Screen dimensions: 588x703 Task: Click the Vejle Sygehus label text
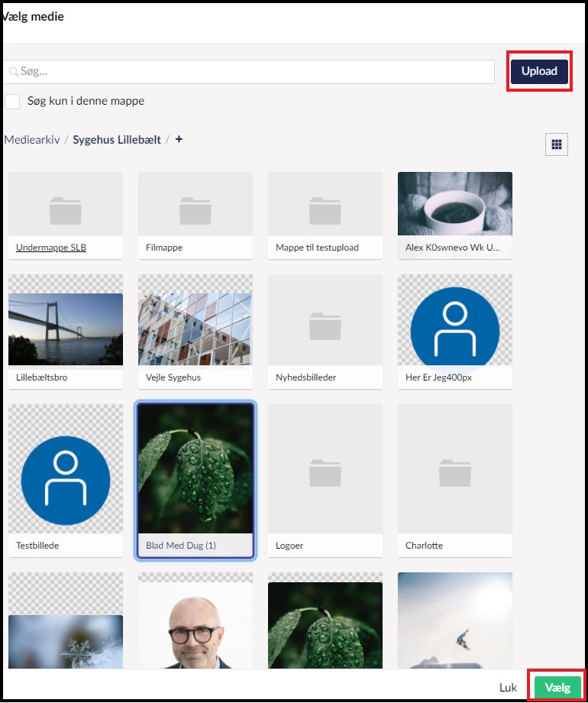click(173, 377)
